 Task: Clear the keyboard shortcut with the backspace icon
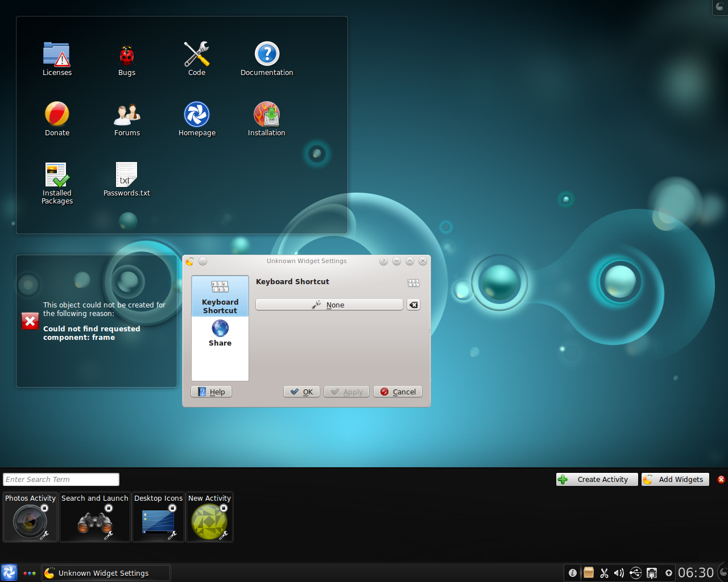413,305
